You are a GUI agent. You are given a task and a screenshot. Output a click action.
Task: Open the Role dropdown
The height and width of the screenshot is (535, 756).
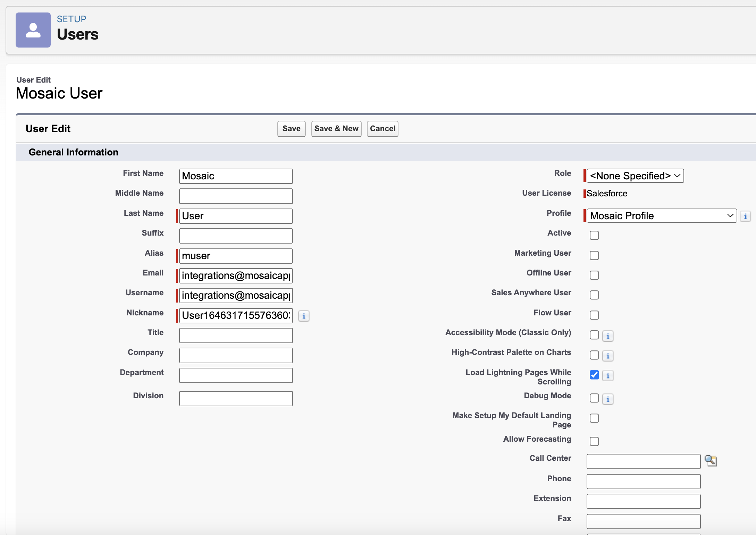point(635,176)
